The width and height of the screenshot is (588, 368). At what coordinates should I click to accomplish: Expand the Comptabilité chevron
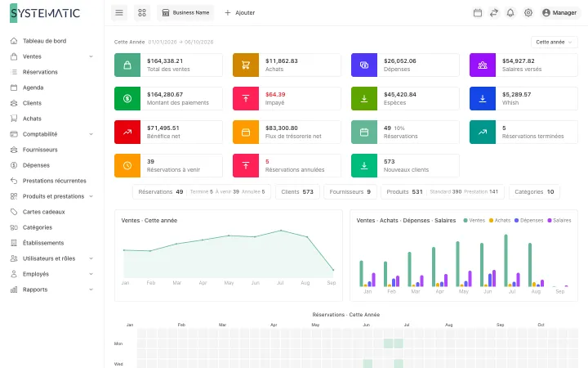91,134
